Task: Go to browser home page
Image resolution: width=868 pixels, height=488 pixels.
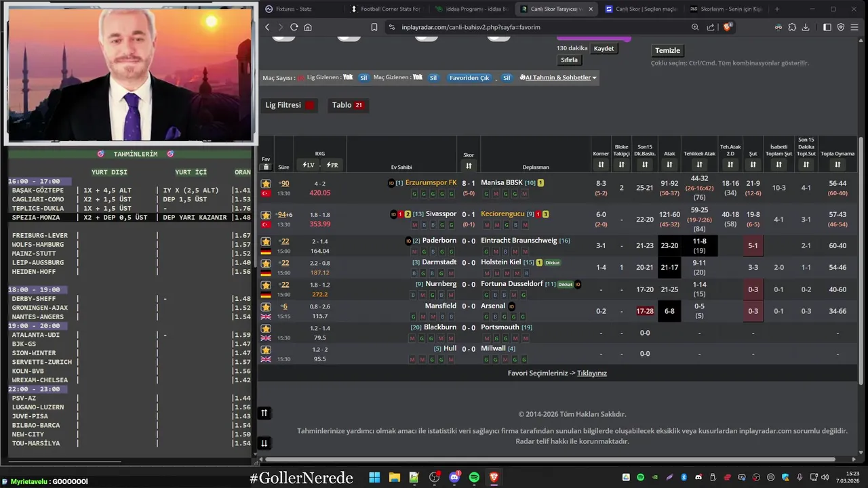Action: coord(308,27)
